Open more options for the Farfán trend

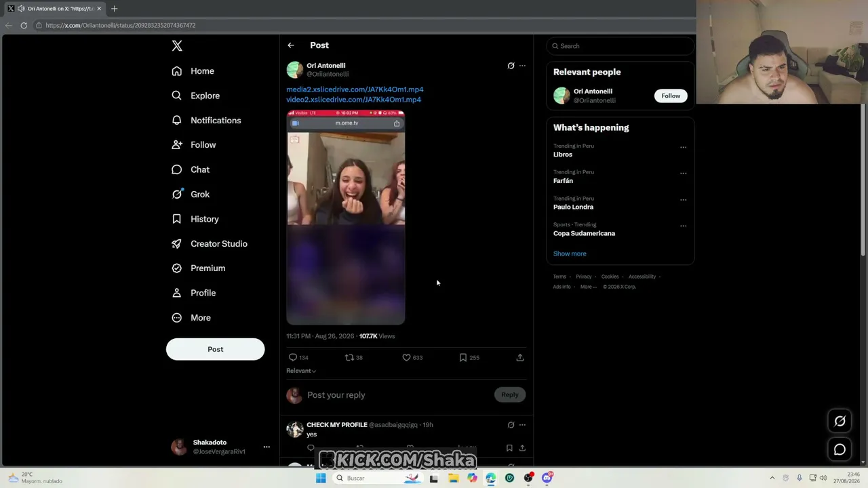(x=683, y=174)
